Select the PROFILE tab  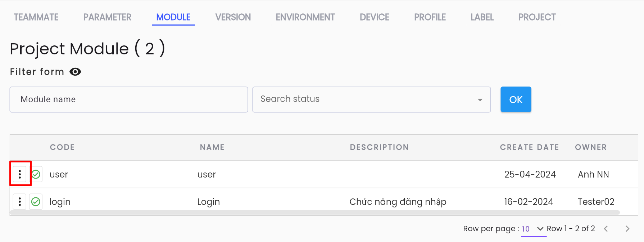[430, 17]
